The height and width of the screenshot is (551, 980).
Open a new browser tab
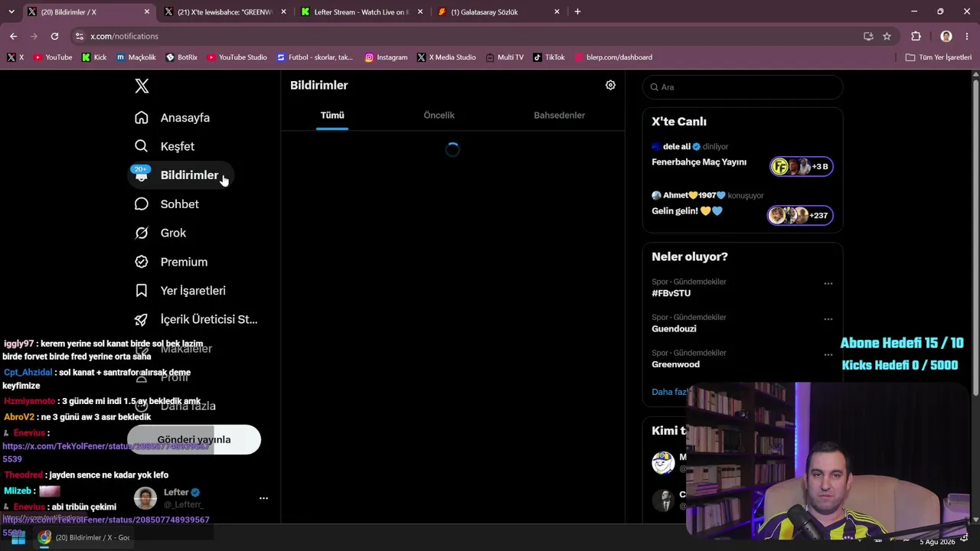[577, 11]
